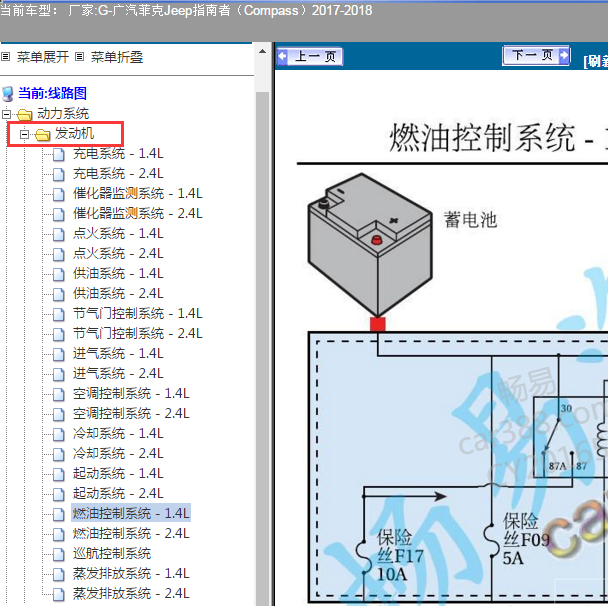This screenshot has height=606, width=608.
Task: Select 燃油控制系统 - 1.4L tree entry
Action: [131, 513]
